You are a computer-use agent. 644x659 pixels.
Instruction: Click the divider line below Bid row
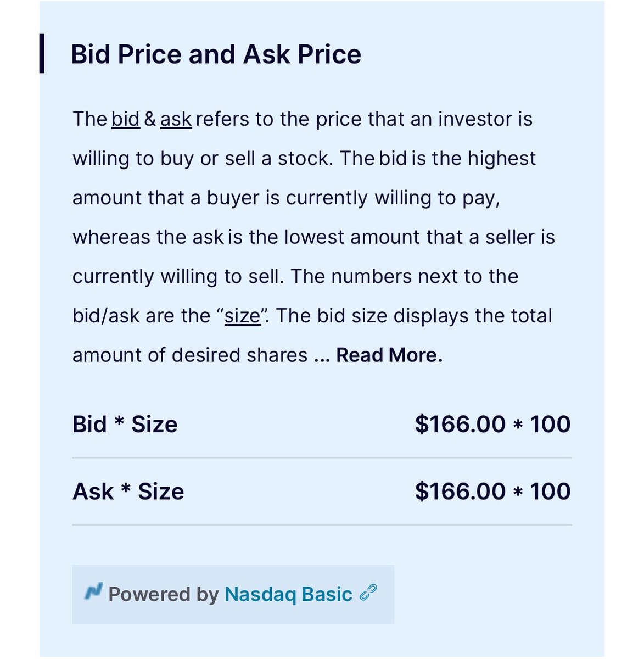tap(322, 457)
